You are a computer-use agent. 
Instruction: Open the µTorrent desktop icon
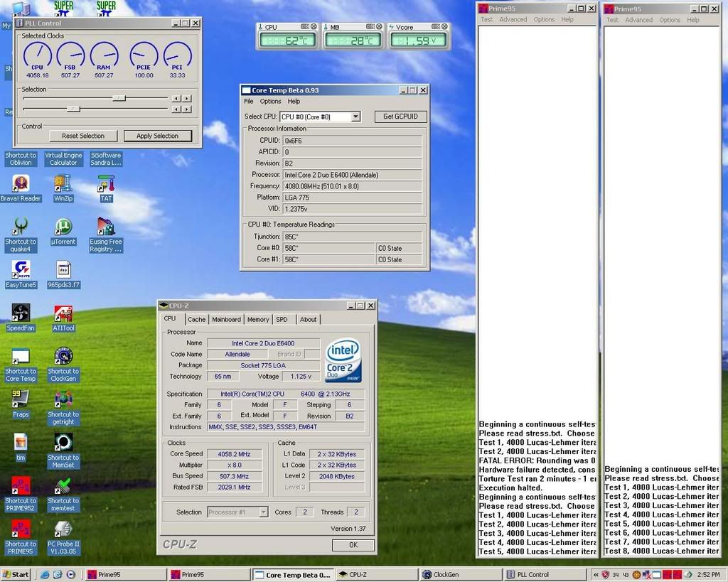tap(63, 227)
